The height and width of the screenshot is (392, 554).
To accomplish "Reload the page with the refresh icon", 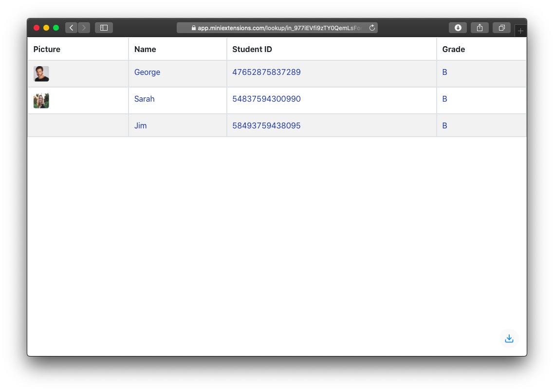I will tap(372, 28).
